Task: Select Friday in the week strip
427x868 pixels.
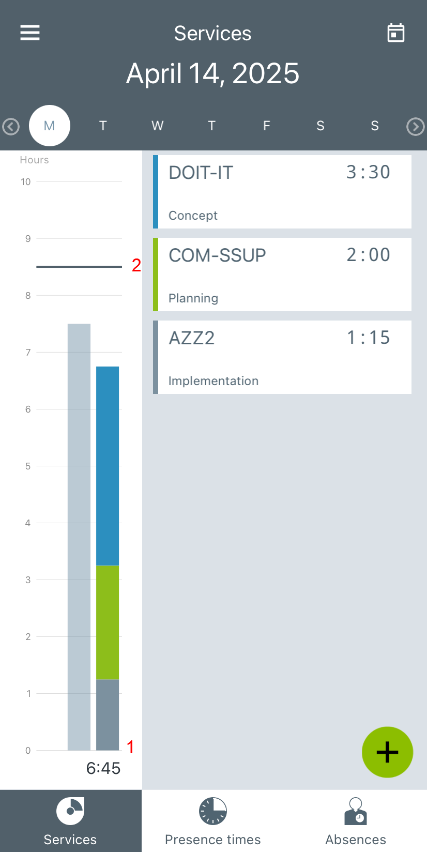Action: point(266,126)
